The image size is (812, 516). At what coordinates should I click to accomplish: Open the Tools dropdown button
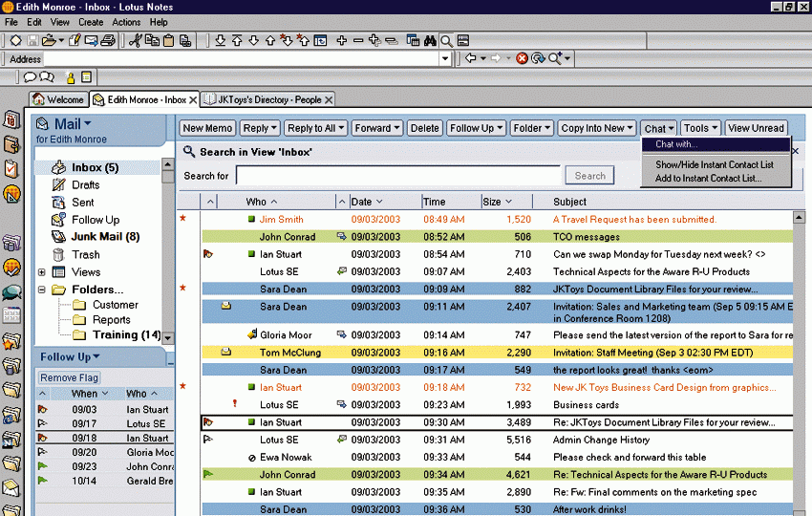(x=700, y=128)
